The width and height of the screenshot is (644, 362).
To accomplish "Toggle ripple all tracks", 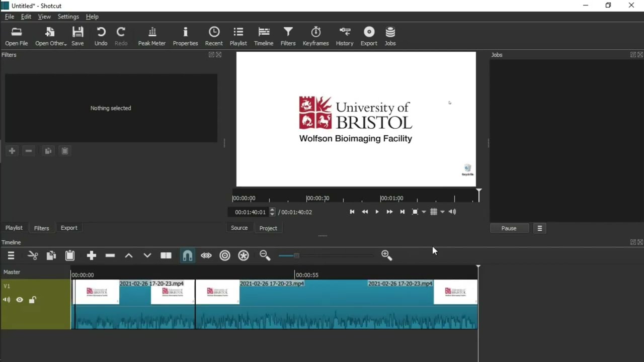I will coord(244,255).
